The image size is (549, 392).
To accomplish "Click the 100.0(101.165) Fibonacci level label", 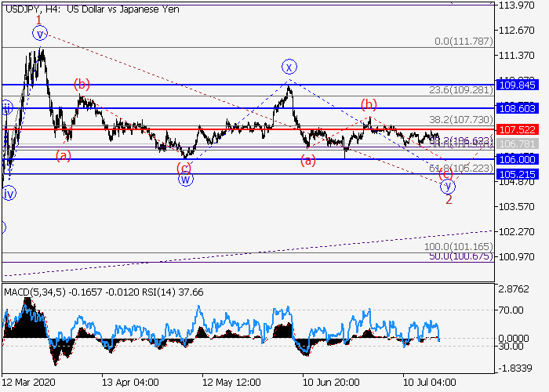I will pyautogui.click(x=460, y=247).
